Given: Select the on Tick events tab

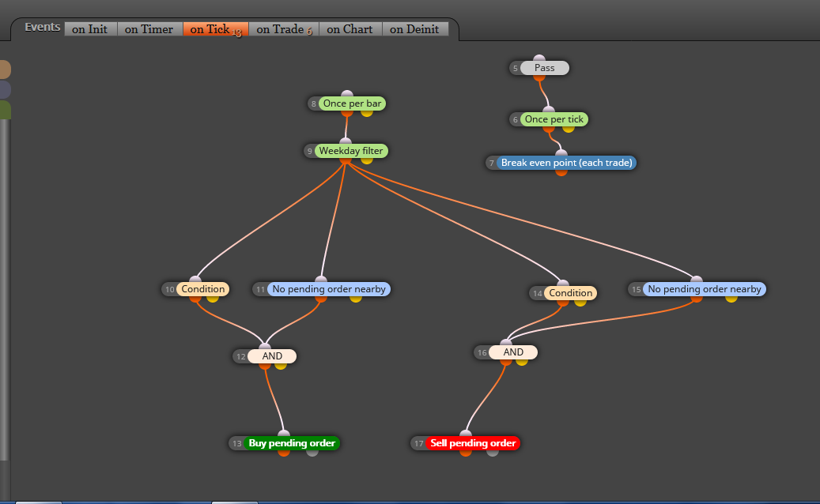Looking at the screenshot, I should 215,29.
